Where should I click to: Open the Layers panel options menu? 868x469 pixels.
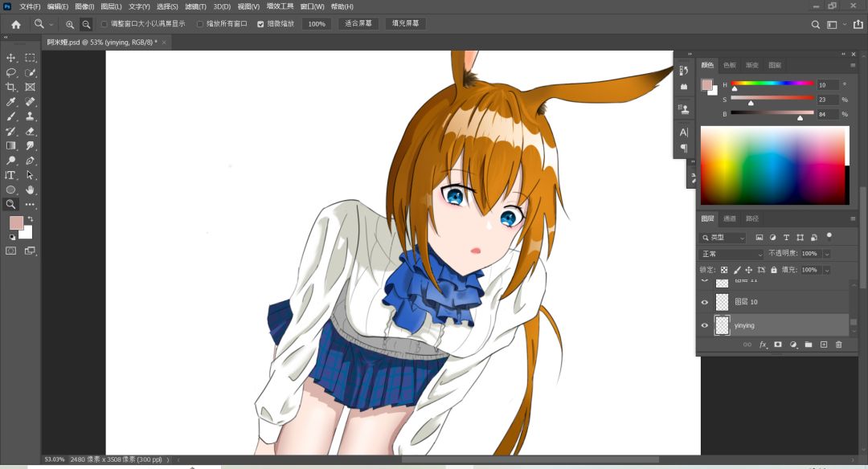pyautogui.click(x=853, y=218)
